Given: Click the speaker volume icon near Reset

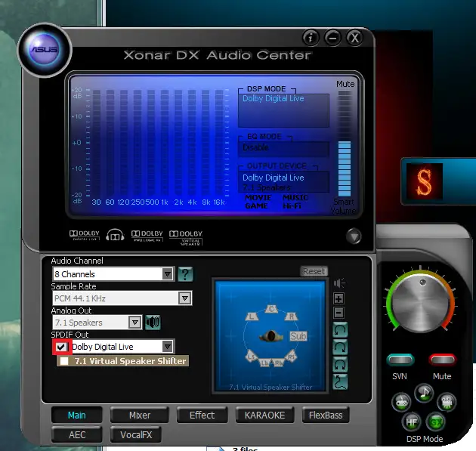Looking at the screenshot, I should 339,283.
